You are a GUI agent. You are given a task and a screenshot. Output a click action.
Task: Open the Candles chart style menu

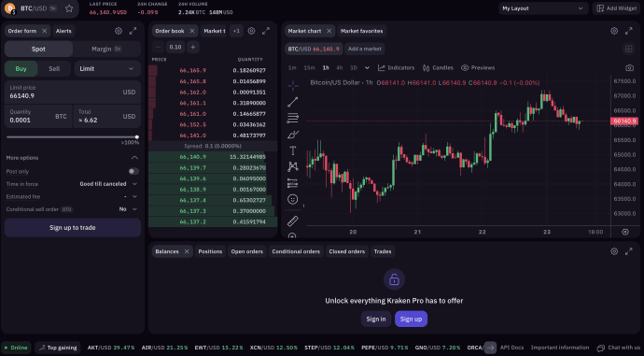coord(438,68)
